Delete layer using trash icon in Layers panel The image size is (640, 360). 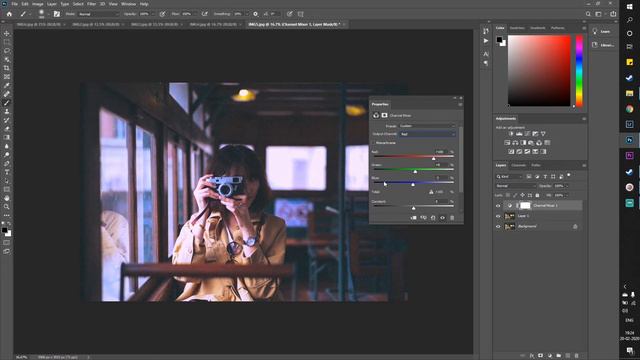point(576,356)
